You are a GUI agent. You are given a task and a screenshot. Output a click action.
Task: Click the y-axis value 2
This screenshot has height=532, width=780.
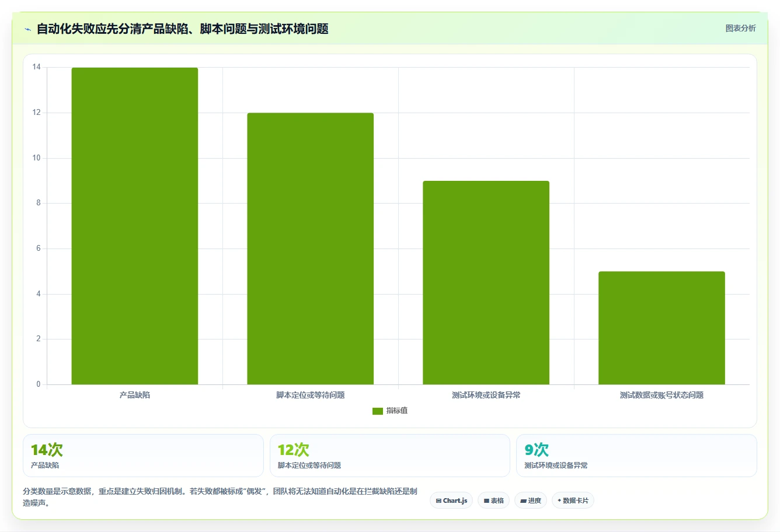click(x=39, y=339)
